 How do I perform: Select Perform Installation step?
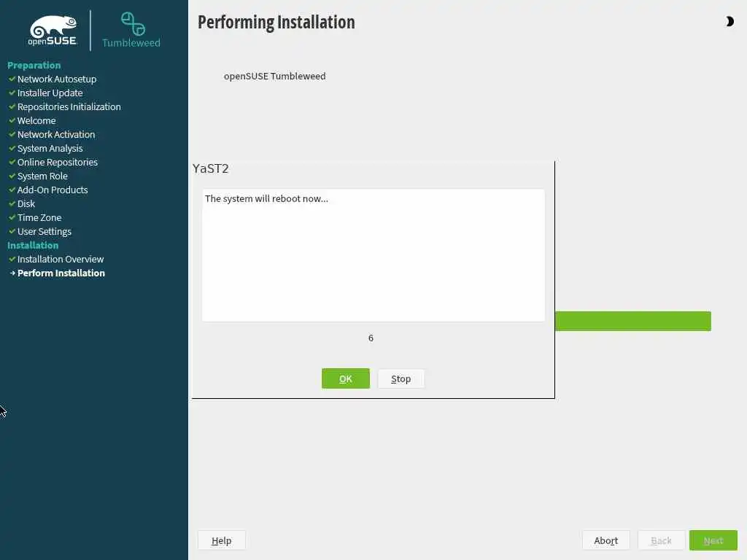pyautogui.click(x=61, y=273)
